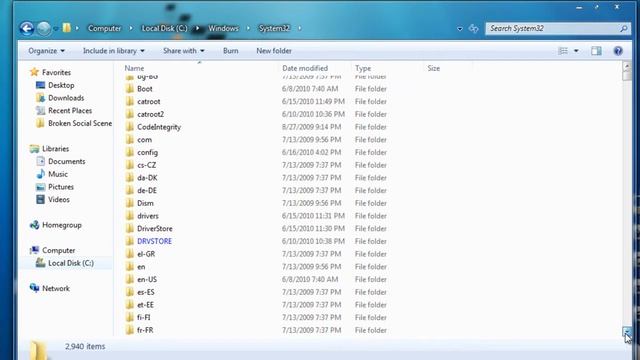Select Local Disk (C:) in navigation pane
The height and width of the screenshot is (360, 640).
[x=71, y=263]
